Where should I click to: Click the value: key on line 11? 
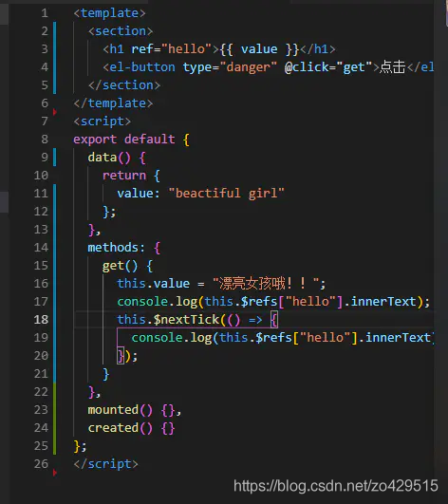coord(139,194)
